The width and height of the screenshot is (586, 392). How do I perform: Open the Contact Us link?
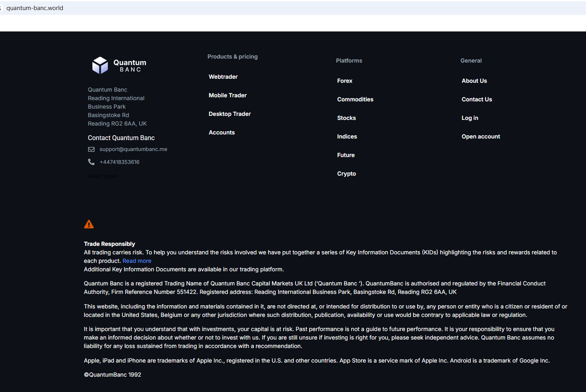point(477,99)
